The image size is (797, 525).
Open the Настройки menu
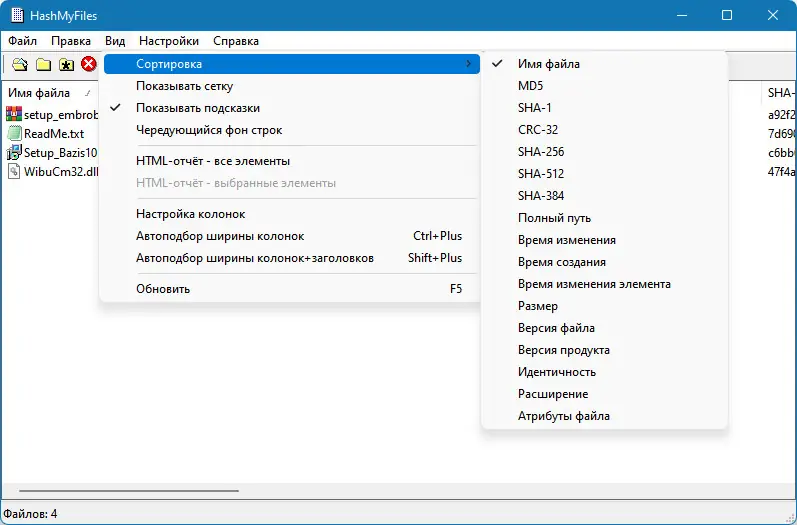point(169,41)
